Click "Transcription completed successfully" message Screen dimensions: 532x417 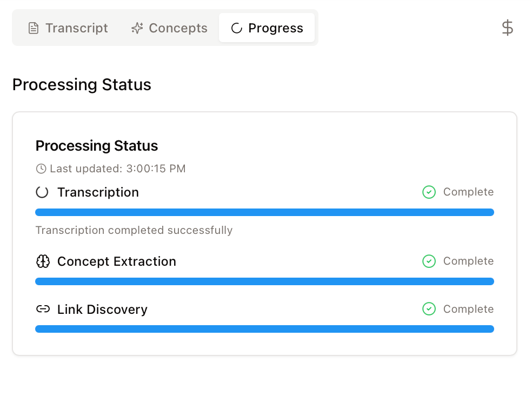pos(134,231)
